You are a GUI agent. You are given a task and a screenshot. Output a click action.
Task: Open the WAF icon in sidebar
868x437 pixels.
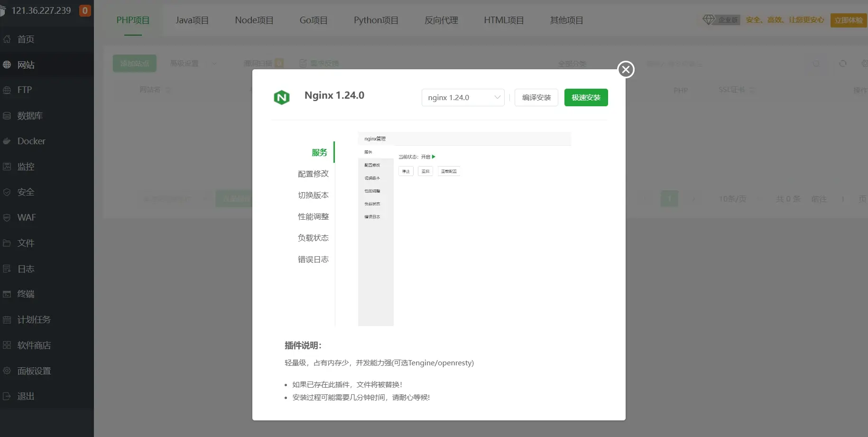point(7,217)
